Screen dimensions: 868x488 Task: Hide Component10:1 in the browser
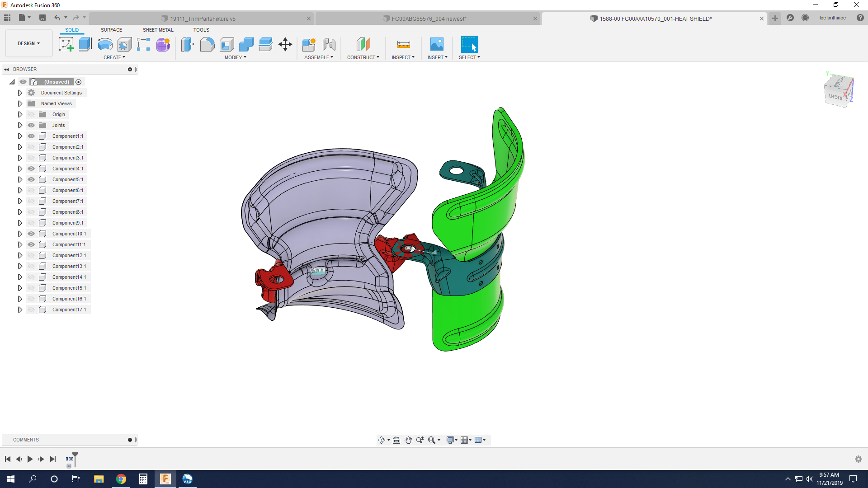(x=31, y=234)
